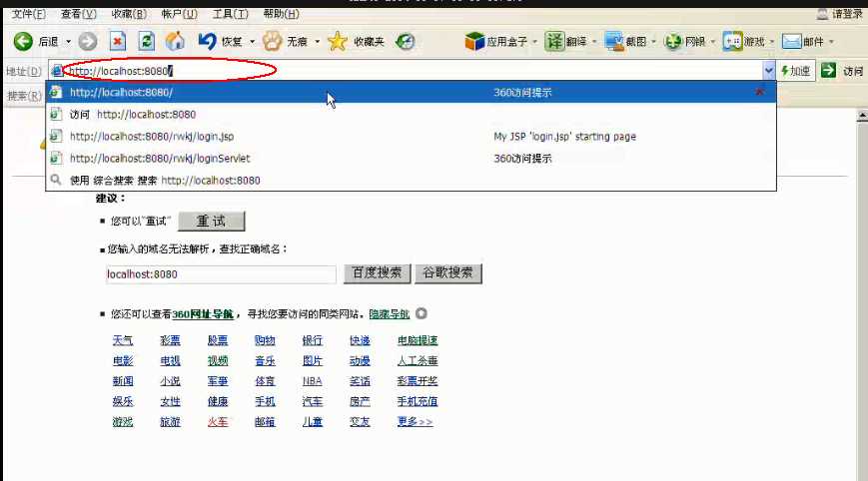Image resolution: width=868 pixels, height=481 pixels.
Task: Select suggestion http://localhost:8080/ highlighted row
Action: tap(411, 93)
